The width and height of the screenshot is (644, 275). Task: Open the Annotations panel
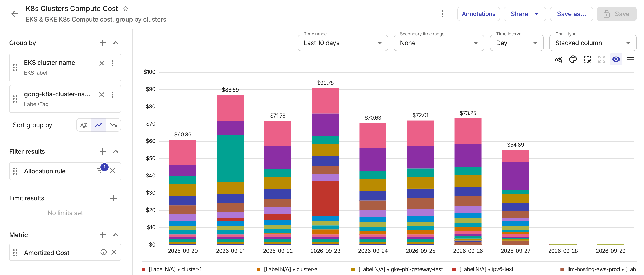click(x=478, y=14)
